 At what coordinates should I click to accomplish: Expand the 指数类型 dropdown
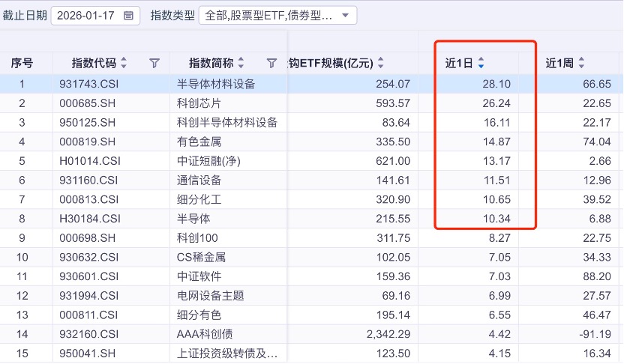(344, 16)
